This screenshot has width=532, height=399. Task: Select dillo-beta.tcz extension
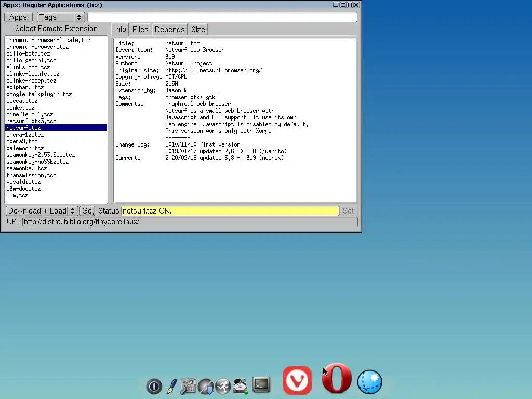point(56,54)
